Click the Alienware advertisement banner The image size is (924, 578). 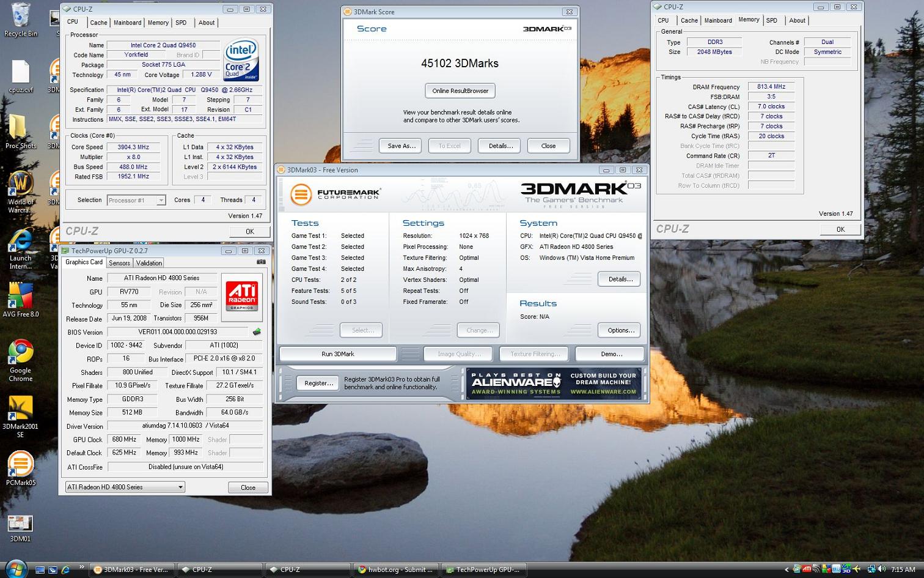[x=554, y=383]
